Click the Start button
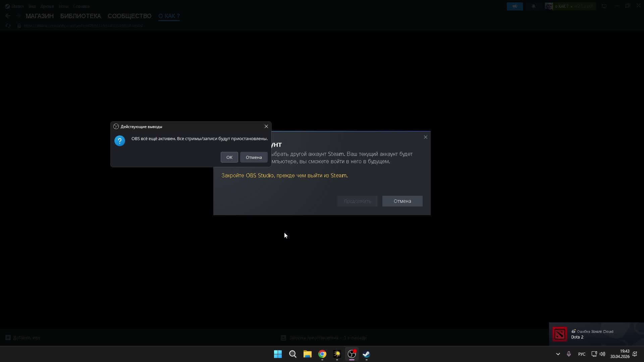 point(278,354)
